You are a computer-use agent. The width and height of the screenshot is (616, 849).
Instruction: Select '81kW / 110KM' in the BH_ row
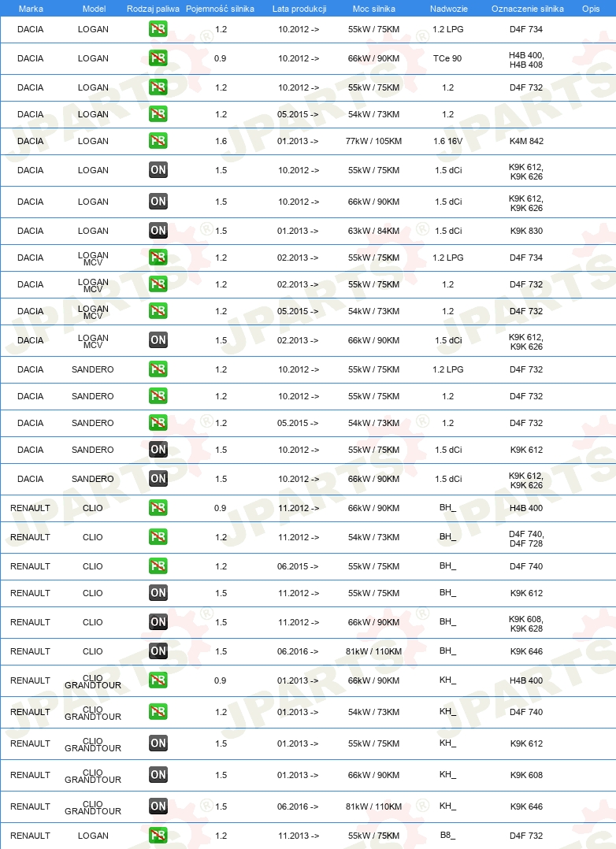point(374,651)
